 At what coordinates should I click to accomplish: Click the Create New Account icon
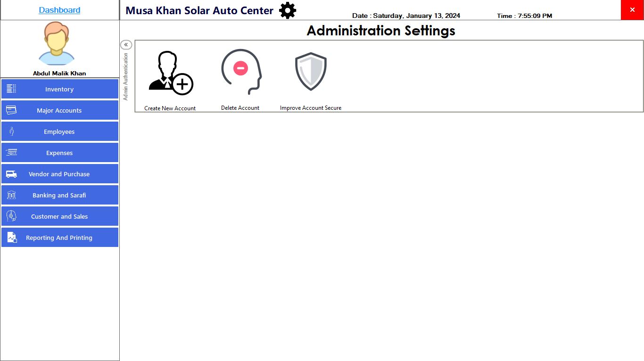click(x=170, y=74)
